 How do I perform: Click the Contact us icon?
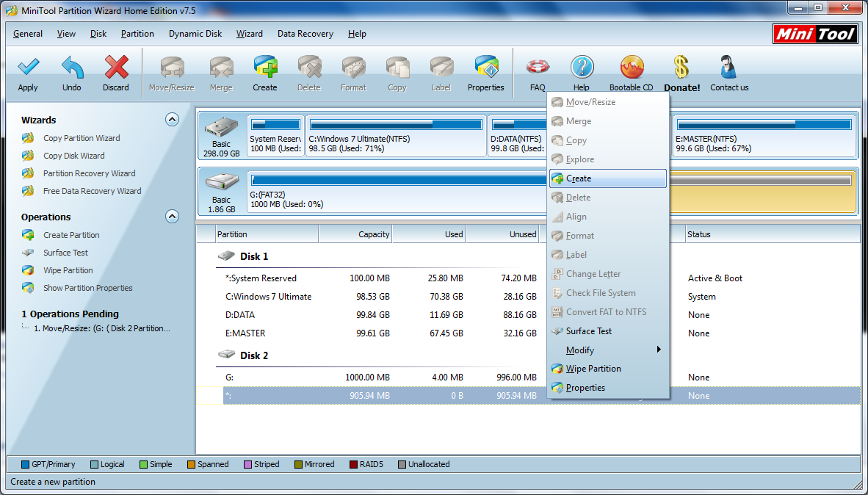(x=729, y=68)
